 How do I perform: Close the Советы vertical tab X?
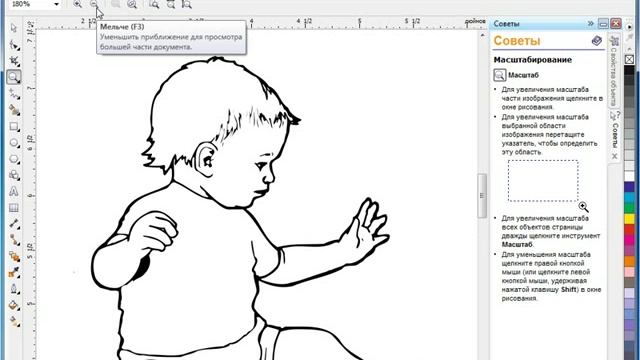615,156
